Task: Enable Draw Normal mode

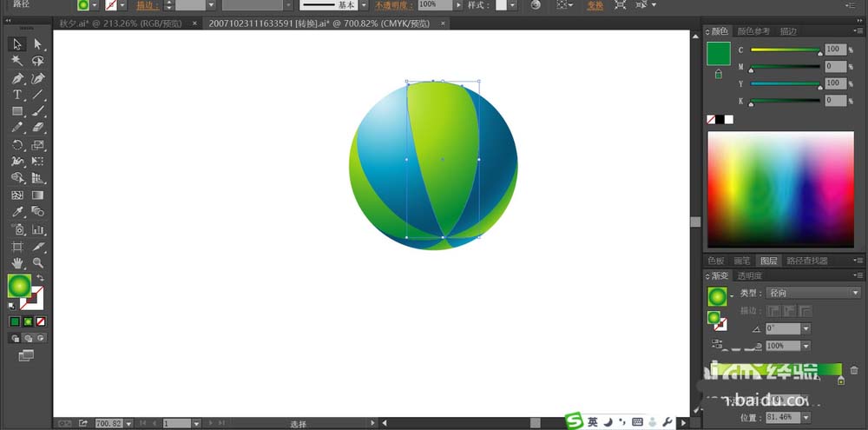Action: pos(16,338)
